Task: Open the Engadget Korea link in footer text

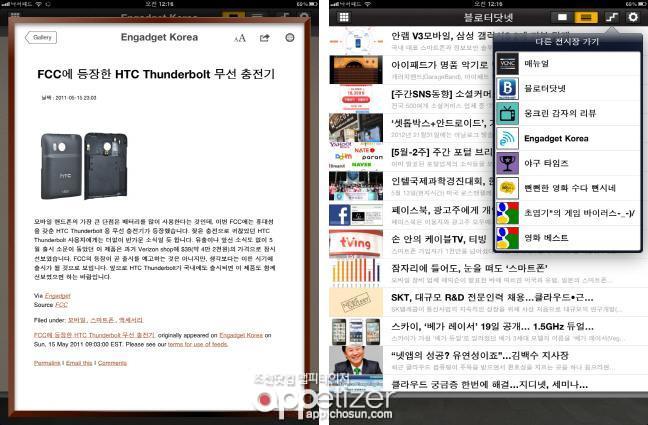Action: tap(241, 335)
